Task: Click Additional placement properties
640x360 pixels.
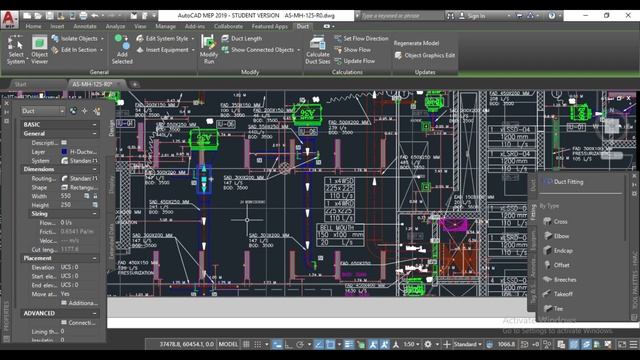Action: click(80, 303)
